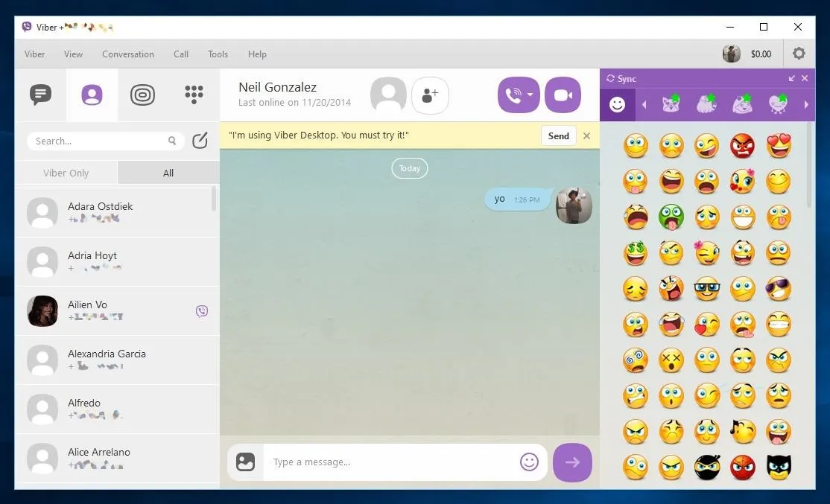
Task: Open the Public Chats icon
Action: pos(142,95)
